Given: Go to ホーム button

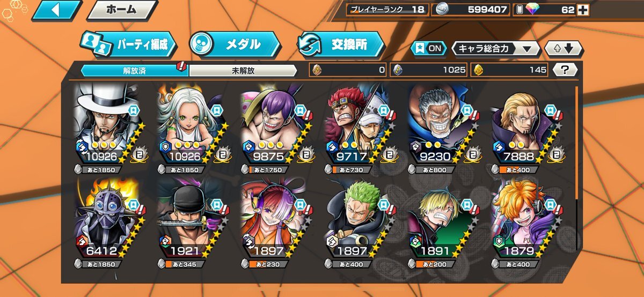Looking at the screenshot, I should click(122, 10).
